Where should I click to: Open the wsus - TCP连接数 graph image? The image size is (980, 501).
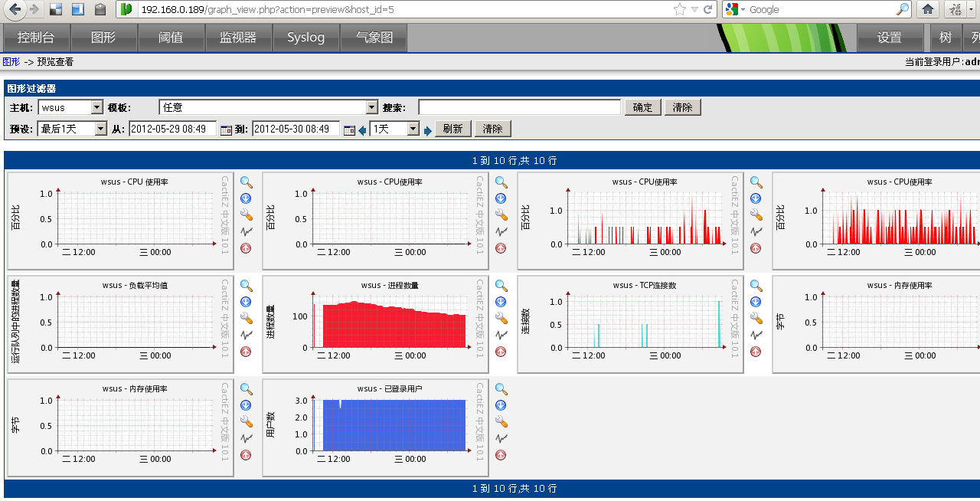[631, 325]
